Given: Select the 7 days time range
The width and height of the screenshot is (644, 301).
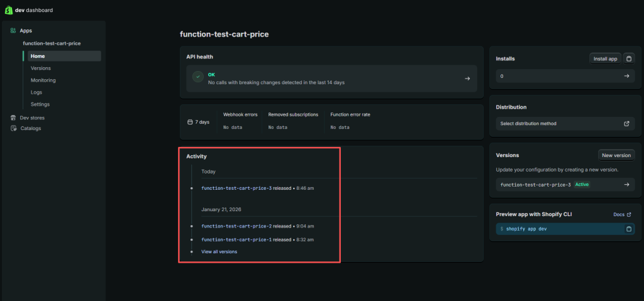Looking at the screenshot, I should (199, 122).
